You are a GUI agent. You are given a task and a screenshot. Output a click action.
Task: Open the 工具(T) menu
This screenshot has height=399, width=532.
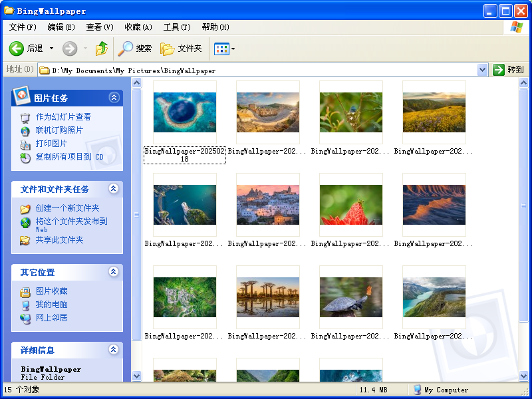tap(177, 27)
